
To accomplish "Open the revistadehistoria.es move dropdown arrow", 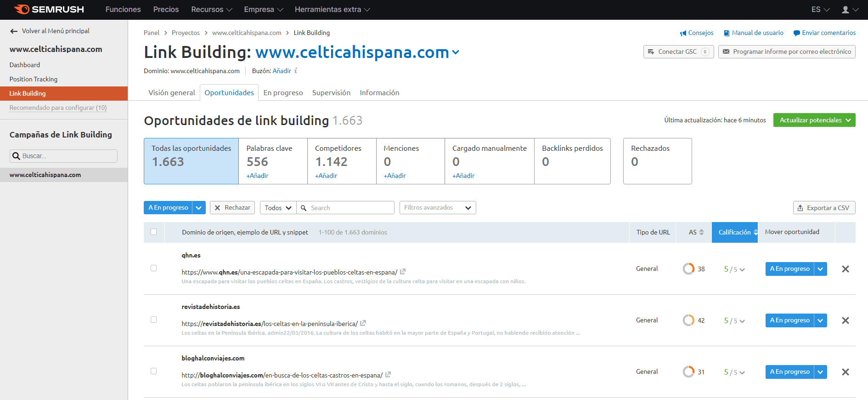I will click(820, 320).
